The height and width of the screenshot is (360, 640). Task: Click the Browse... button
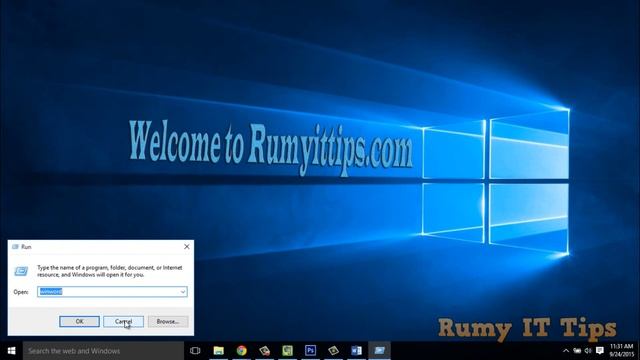[168, 321]
